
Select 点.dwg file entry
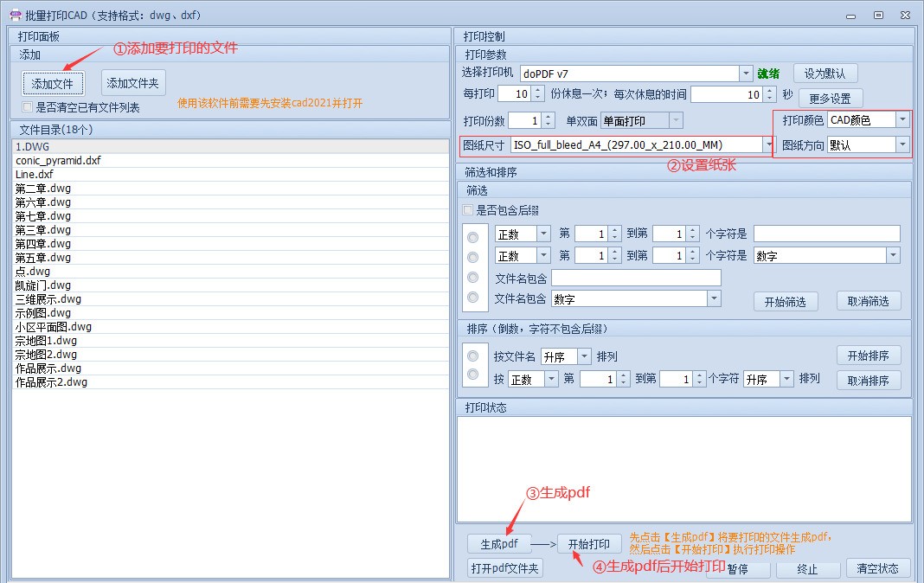(x=230, y=272)
